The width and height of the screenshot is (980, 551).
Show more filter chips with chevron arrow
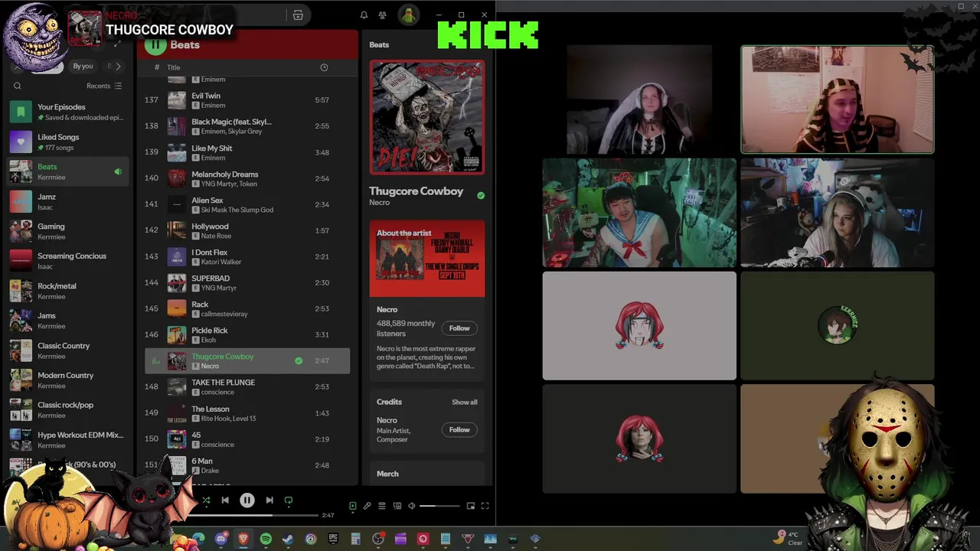point(118,67)
